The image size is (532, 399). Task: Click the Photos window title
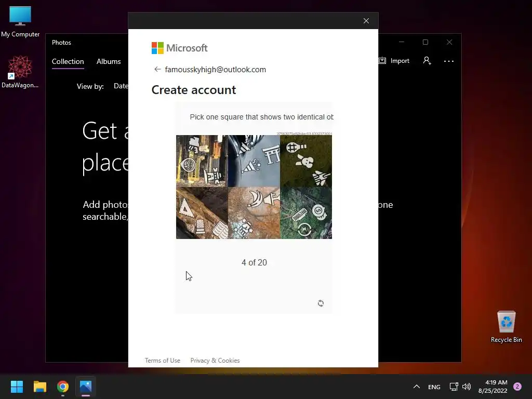[61, 43]
